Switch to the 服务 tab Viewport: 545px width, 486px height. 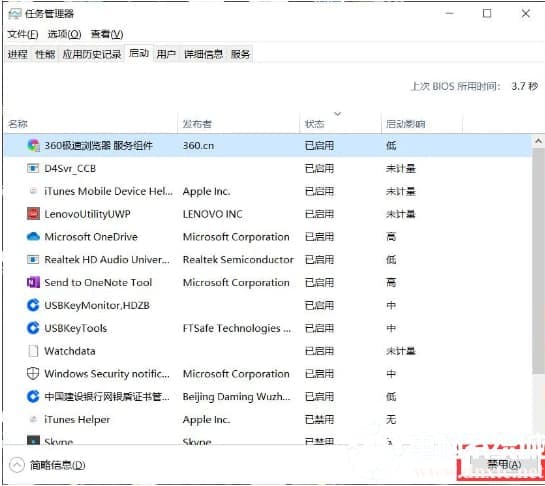pyautogui.click(x=240, y=54)
